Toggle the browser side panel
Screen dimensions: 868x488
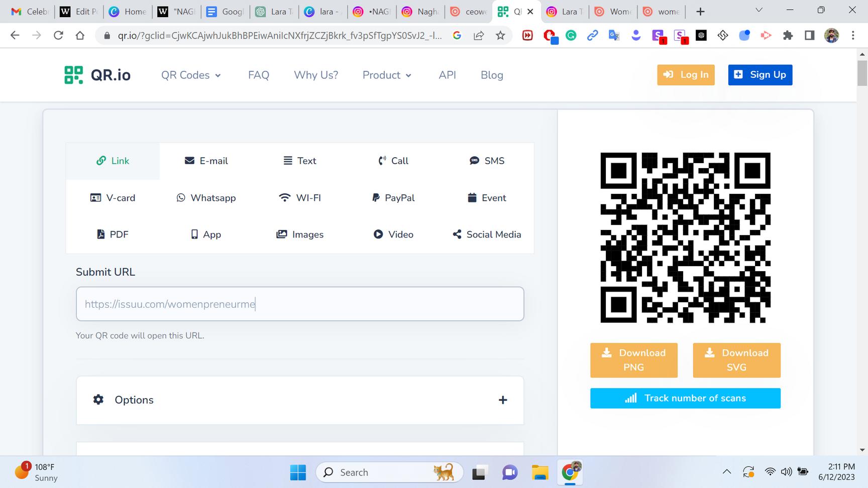809,35
